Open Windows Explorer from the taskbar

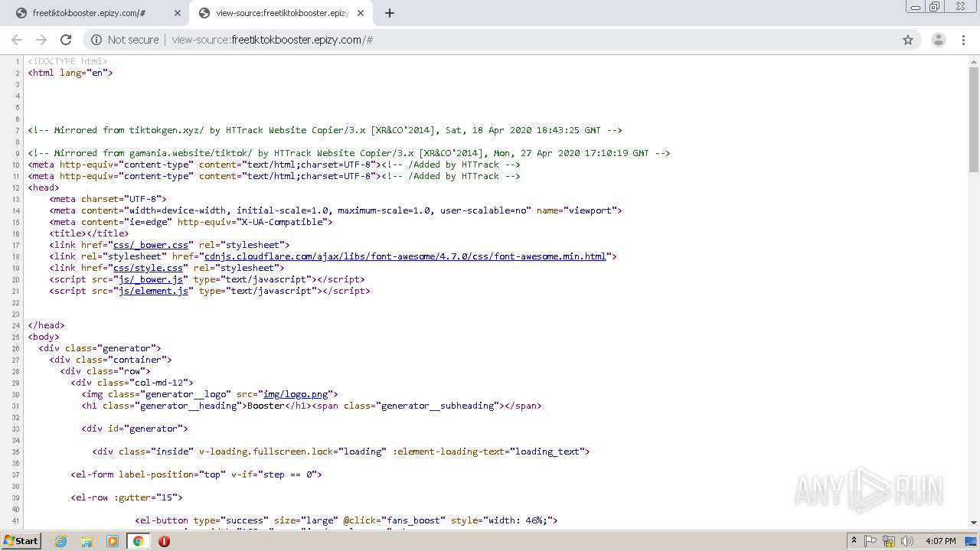[x=87, y=541]
